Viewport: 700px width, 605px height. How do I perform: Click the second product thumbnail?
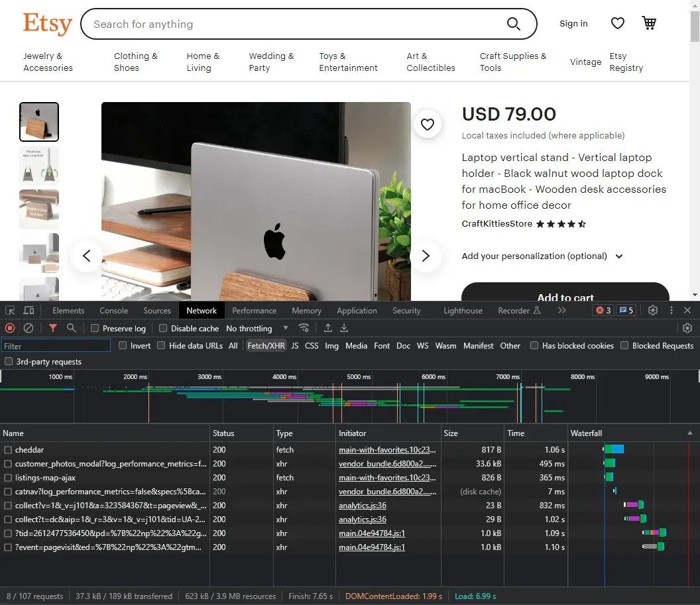(39, 166)
